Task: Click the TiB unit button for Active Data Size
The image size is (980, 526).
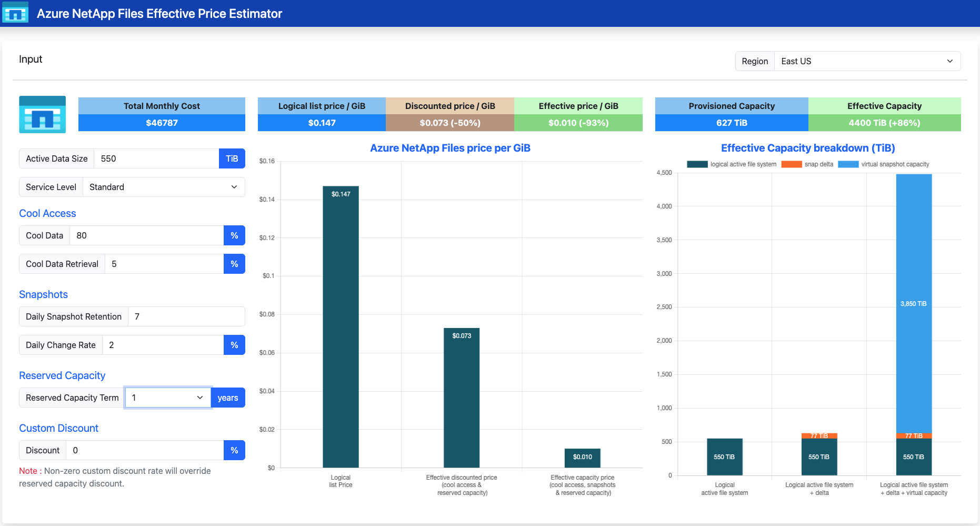Action: pos(232,158)
